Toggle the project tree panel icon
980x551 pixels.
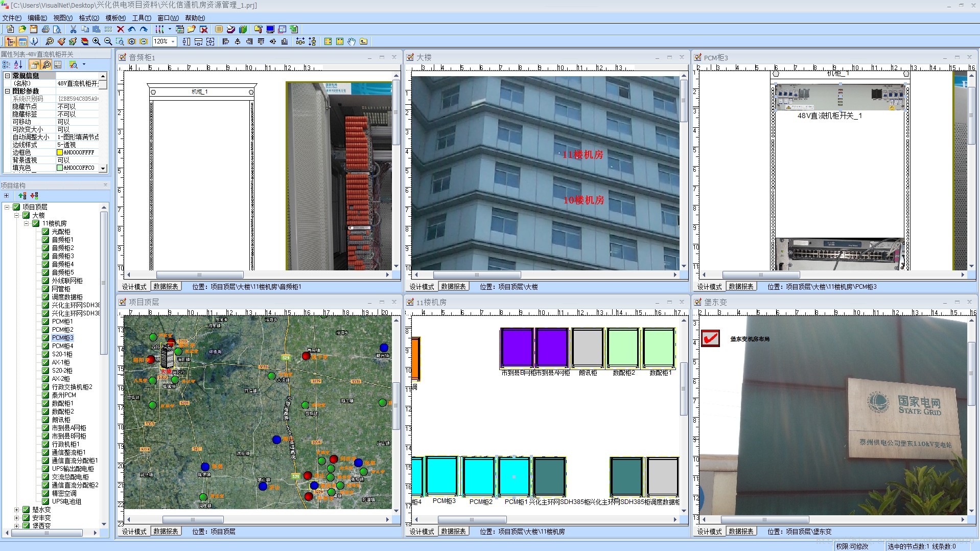click(x=10, y=41)
